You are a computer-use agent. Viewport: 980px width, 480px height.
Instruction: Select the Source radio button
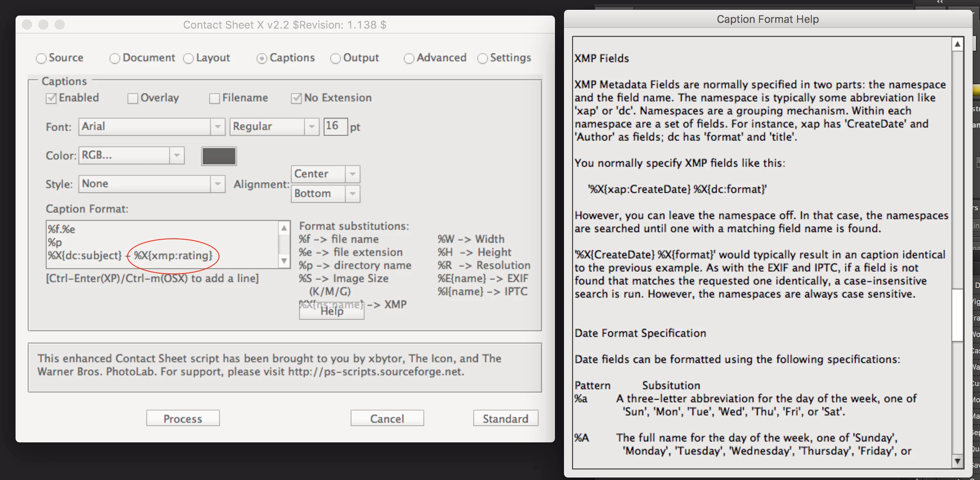[x=41, y=58]
